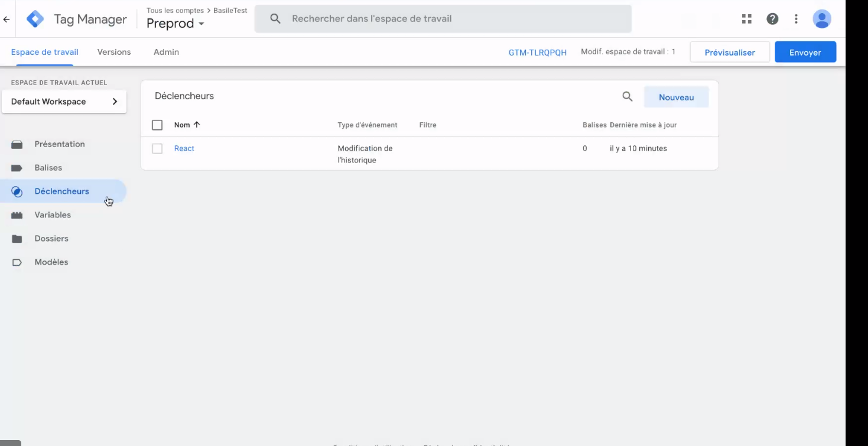
Task: Open Variables in the sidebar
Action: click(52, 215)
